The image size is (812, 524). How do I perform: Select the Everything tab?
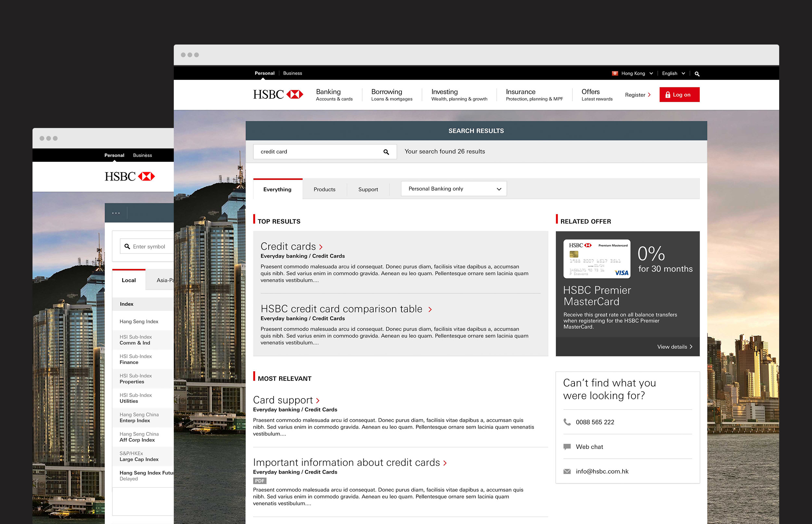coord(278,189)
